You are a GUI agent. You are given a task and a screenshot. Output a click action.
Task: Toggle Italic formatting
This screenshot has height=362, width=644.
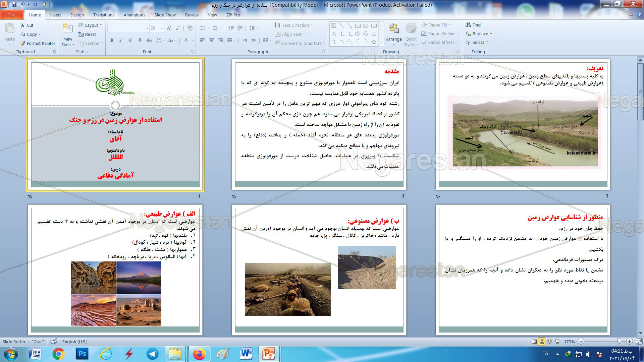pyautogui.click(x=121, y=40)
